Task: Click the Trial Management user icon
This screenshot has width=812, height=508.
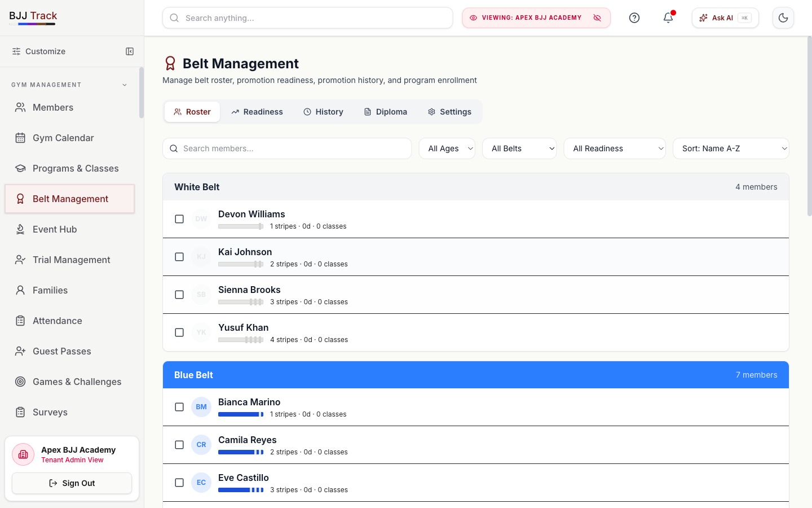Action: (20, 260)
